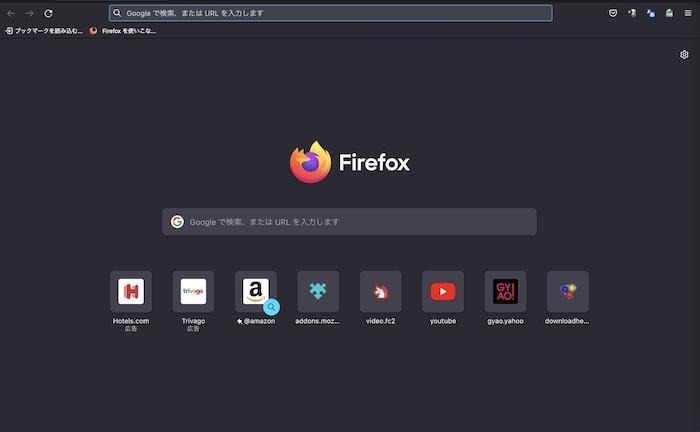This screenshot has height=432, width=700.
Task: Click the magnifier icon in address bar
Action: [x=117, y=13]
